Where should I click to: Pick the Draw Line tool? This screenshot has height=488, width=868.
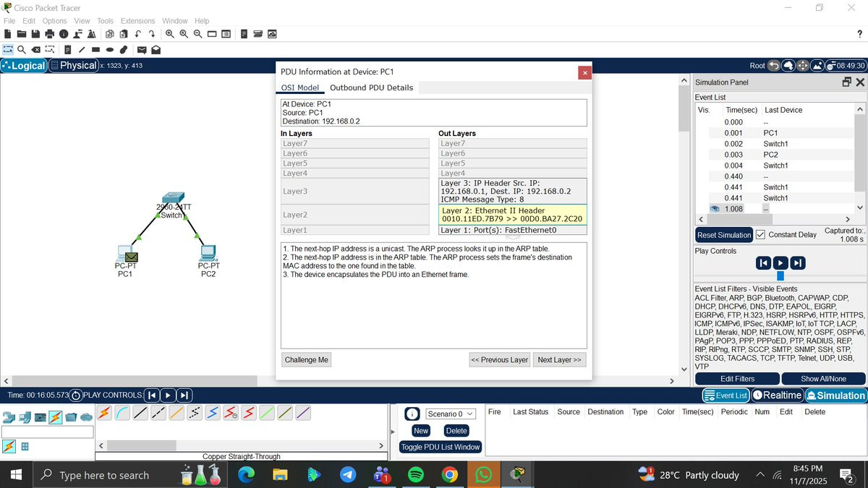(82, 50)
